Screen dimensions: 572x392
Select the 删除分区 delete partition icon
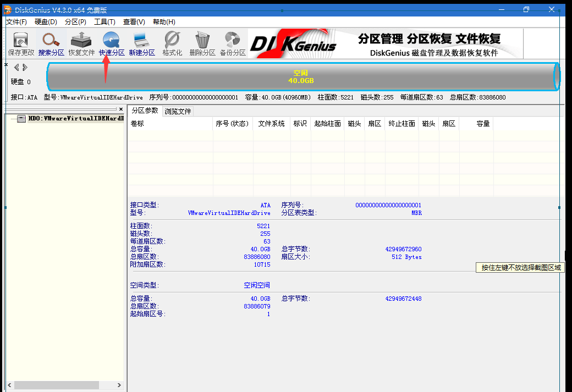(202, 44)
